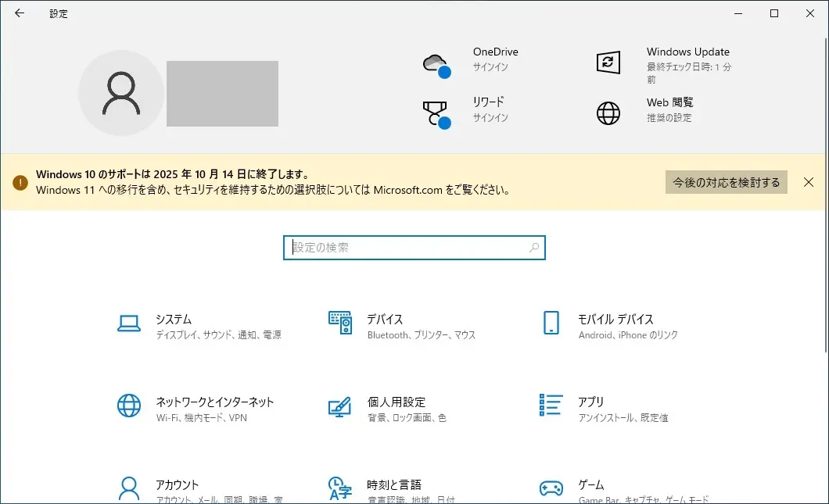Click the search magnifier icon
The height and width of the screenshot is (504, 829).
pyautogui.click(x=534, y=247)
